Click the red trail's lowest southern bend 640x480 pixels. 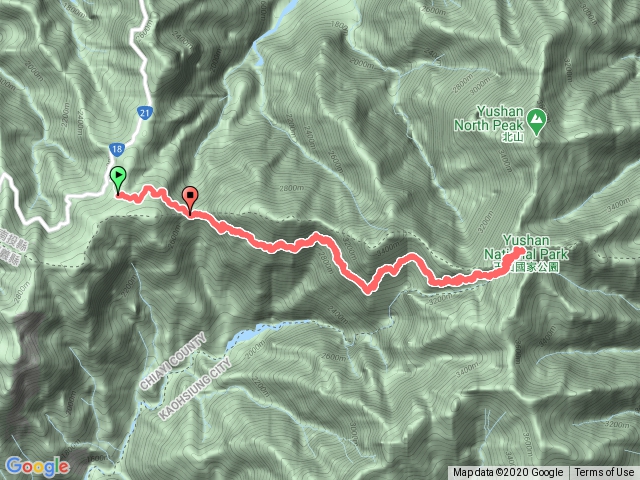pos(368,290)
